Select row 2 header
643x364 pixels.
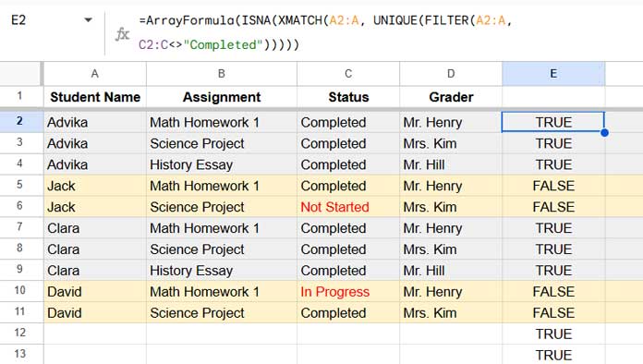click(x=19, y=121)
